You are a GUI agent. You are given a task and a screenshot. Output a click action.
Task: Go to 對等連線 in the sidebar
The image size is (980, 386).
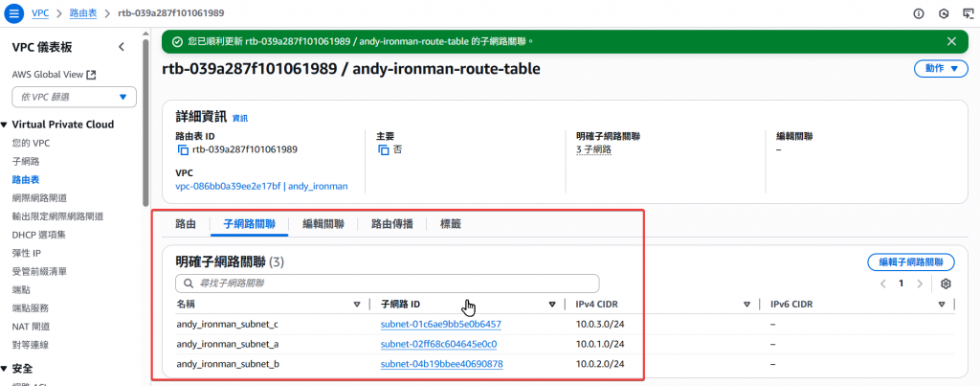click(30, 344)
